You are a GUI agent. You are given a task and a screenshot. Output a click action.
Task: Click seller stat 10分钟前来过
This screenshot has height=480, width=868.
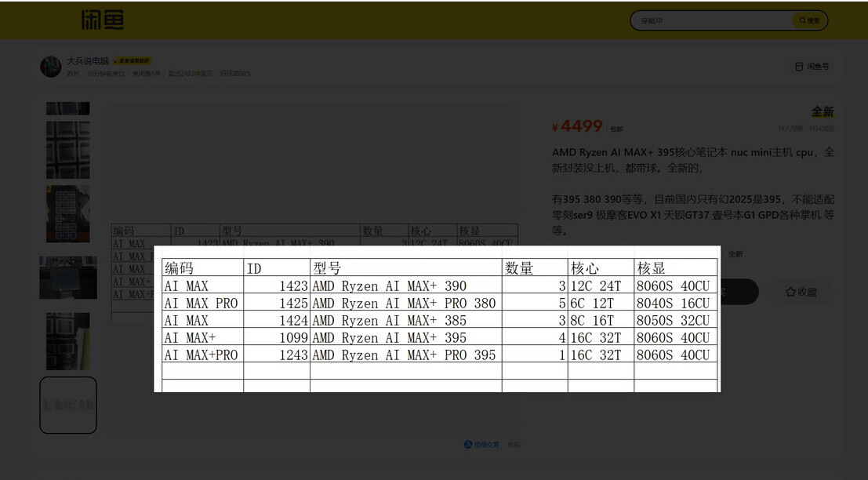(106, 73)
